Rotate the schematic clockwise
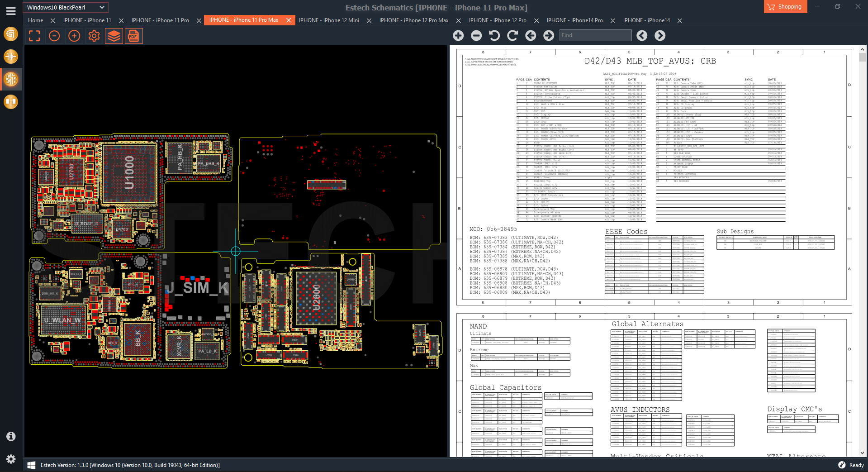Screen dimensions: 868x472 tap(512, 35)
